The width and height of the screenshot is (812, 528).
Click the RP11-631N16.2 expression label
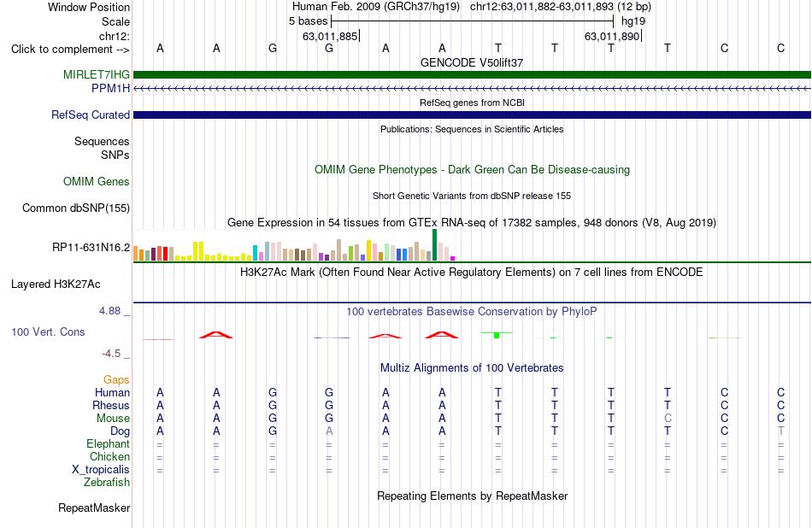[91, 248]
